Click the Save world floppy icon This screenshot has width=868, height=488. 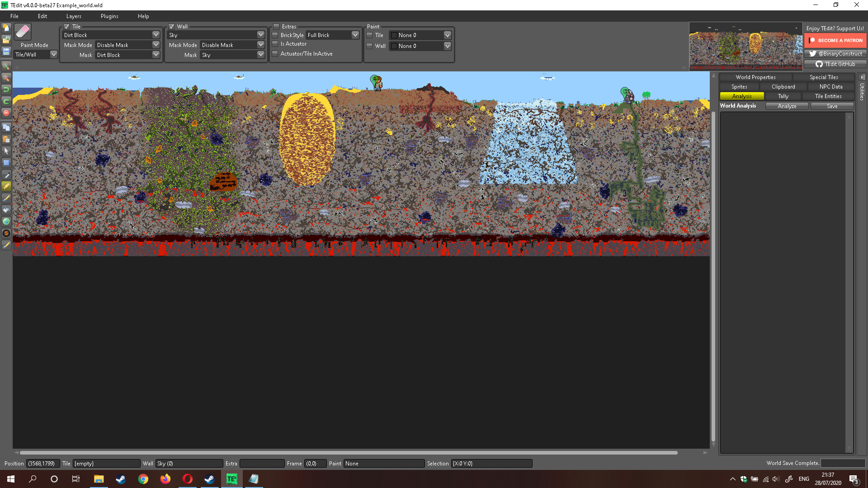[x=6, y=52]
